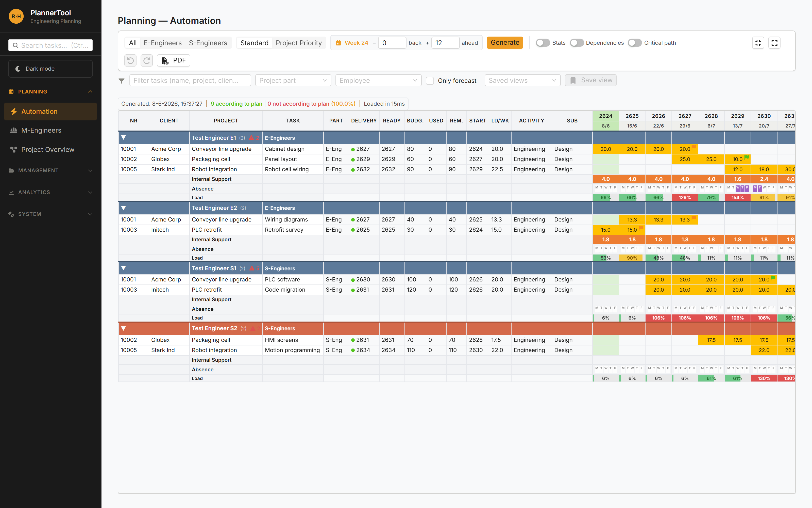Collapse the Test Engineer S1 group
The image size is (812, 508).
click(x=124, y=268)
